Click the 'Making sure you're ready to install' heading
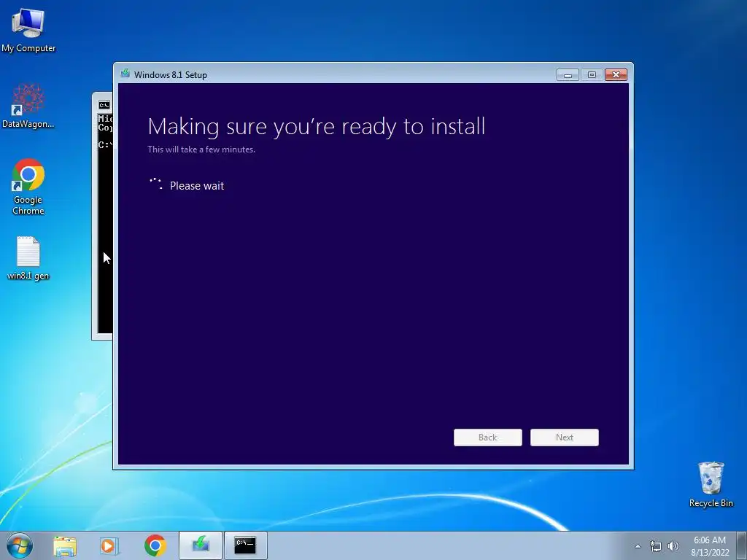 click(x=317, y=127)
